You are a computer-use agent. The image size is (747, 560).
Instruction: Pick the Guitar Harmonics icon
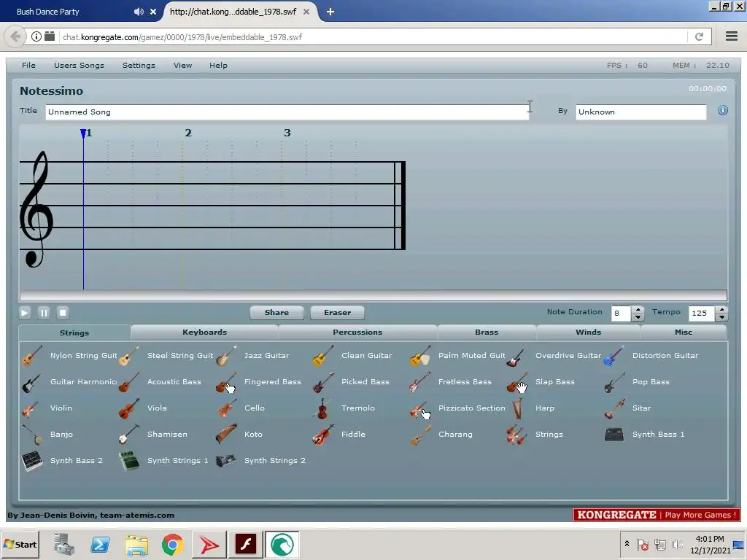tap(32, 382)
